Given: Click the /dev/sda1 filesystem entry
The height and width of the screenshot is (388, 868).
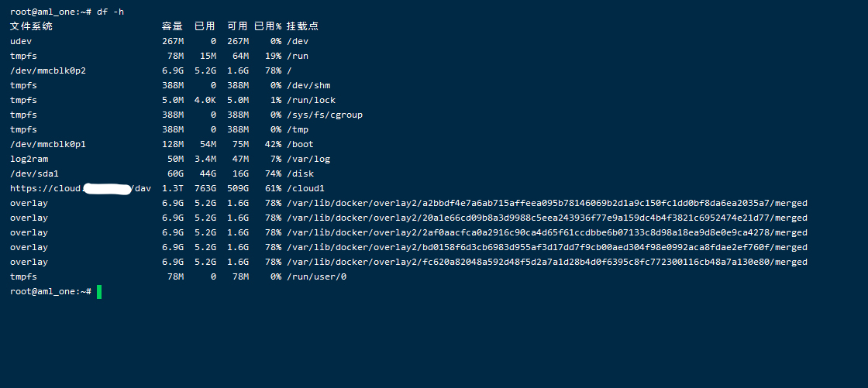Looking at the screenshot, I should click(x=35, y=173).
